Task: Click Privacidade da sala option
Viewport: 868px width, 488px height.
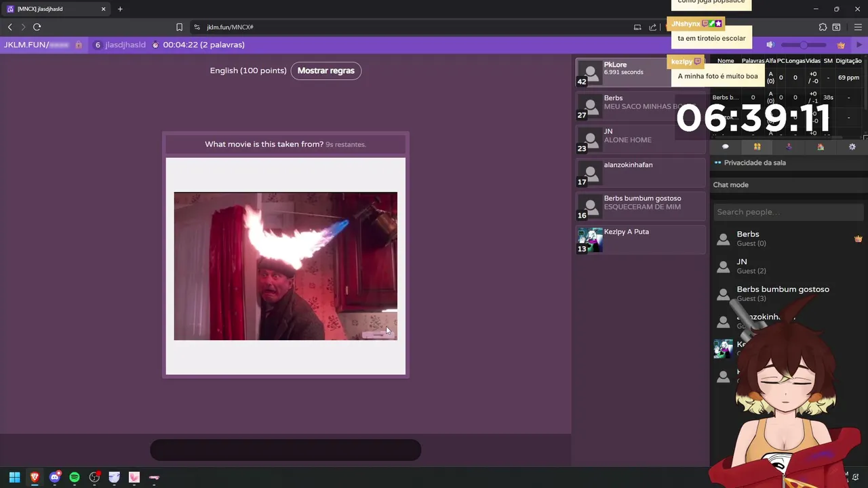Action: (x=755, y=163)
